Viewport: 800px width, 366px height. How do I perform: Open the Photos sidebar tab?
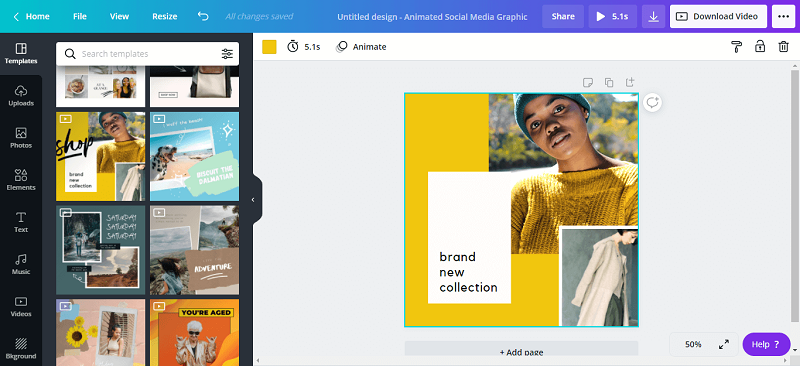click(x=21, y=138)
